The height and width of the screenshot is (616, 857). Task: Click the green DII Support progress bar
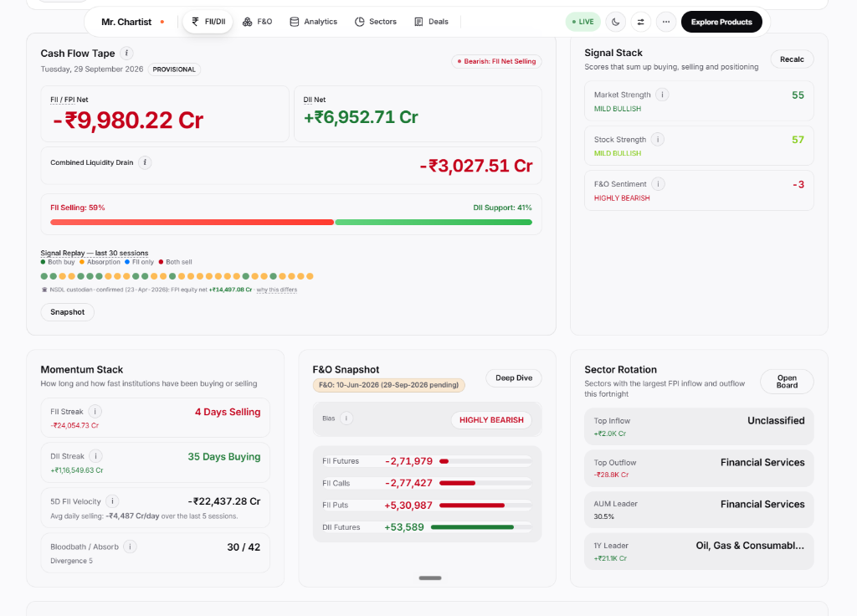tap(434, 223)
